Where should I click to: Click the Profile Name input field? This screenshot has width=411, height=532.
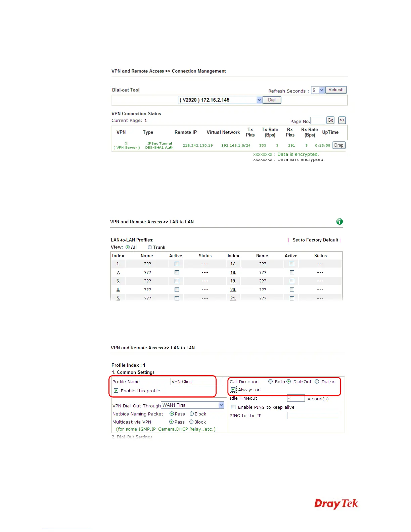(x=196, y=382)
